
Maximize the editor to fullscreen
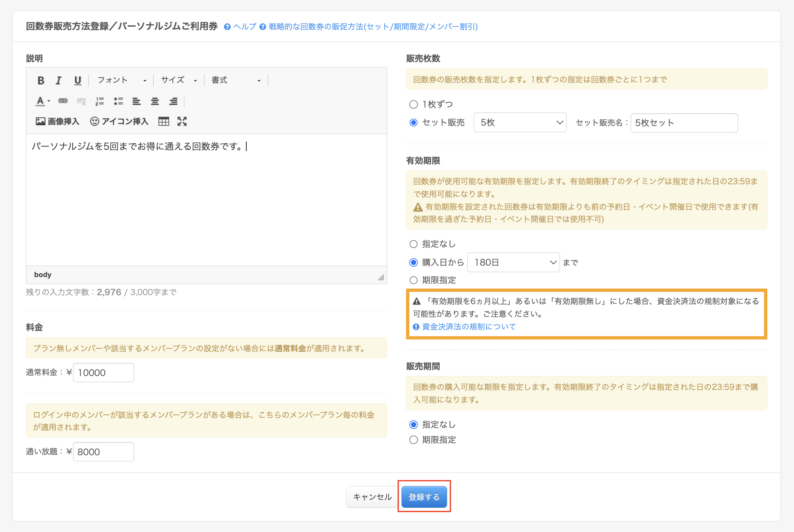[x=182, y=122]
